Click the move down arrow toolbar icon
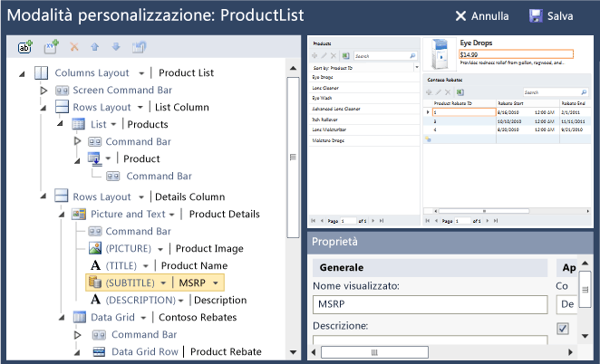This screenshot has width=600, height=364. pos(116,46)
